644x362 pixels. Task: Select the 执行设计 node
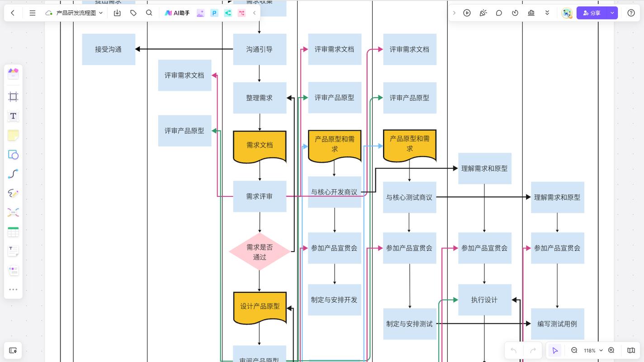coord(485,300)
